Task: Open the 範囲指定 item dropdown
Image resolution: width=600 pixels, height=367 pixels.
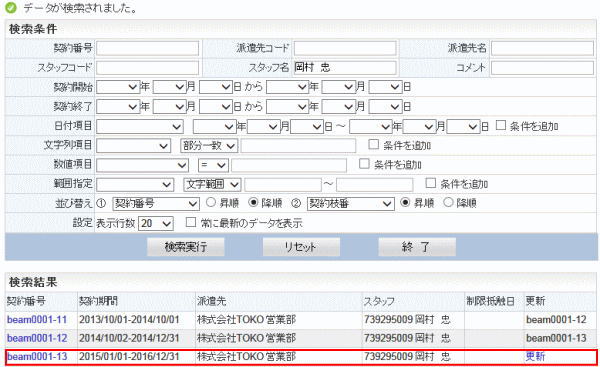Action: pyautogui.click(x=135, y=184)
